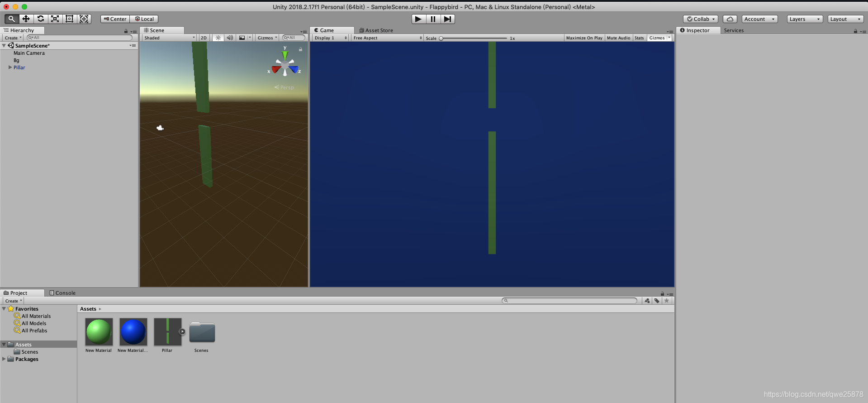This screenshot has width=868, height=403.
Task: Click the Project panel search field
Action: coord(569,301)
